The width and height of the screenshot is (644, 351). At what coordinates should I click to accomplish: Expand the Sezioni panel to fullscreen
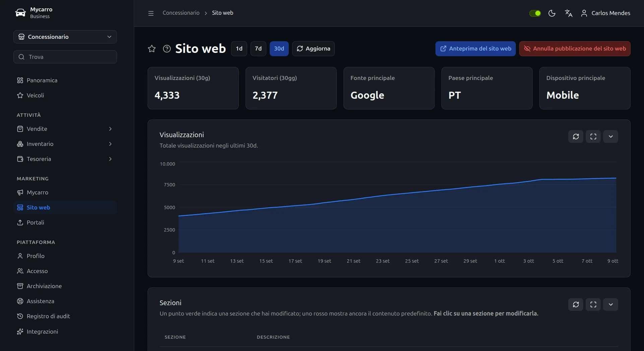(x=593, y=304)
